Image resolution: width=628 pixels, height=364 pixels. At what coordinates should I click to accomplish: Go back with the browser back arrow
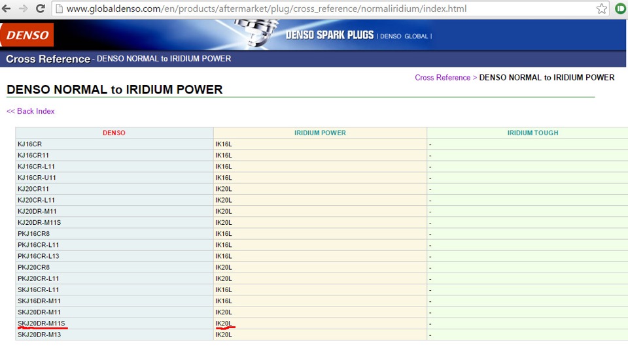coord(6,8)
